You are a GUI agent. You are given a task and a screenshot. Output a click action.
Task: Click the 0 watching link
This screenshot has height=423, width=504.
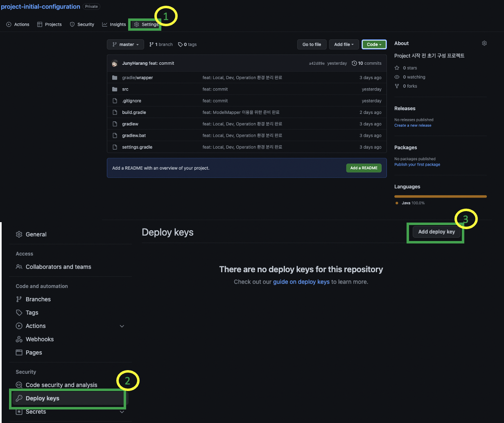point(410,77)
